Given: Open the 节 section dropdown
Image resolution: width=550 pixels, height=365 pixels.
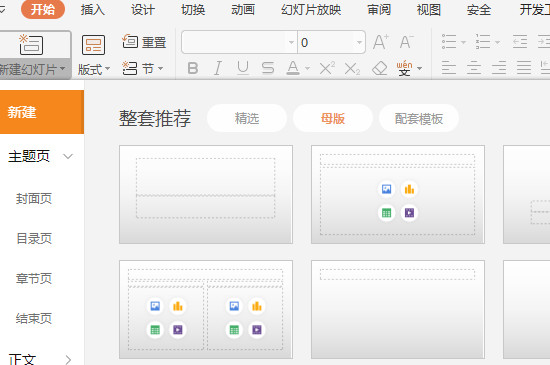Looking at the screenshot, I should point(160,68).
